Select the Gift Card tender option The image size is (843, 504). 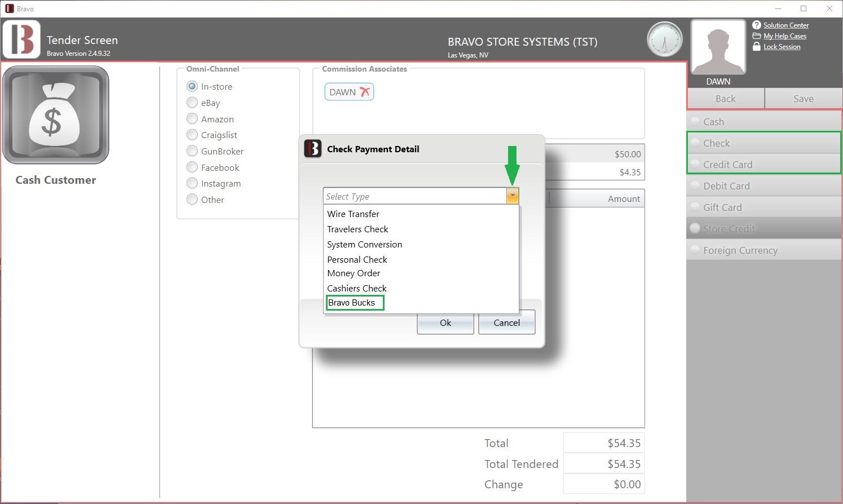[764, 207]
